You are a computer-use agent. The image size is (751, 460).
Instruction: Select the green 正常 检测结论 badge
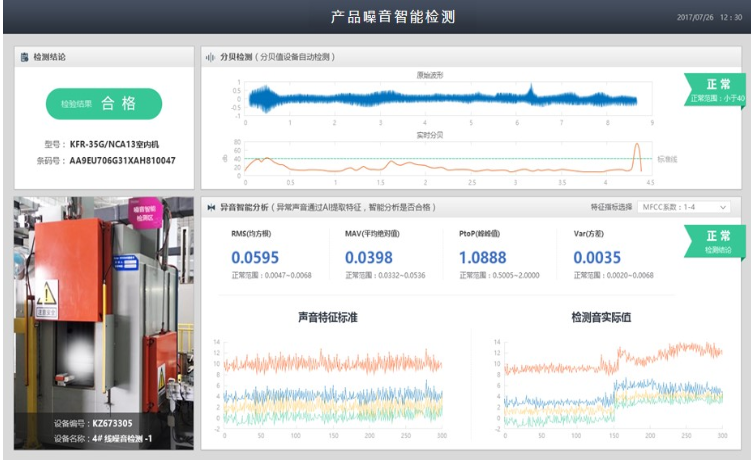coord(715,241)
